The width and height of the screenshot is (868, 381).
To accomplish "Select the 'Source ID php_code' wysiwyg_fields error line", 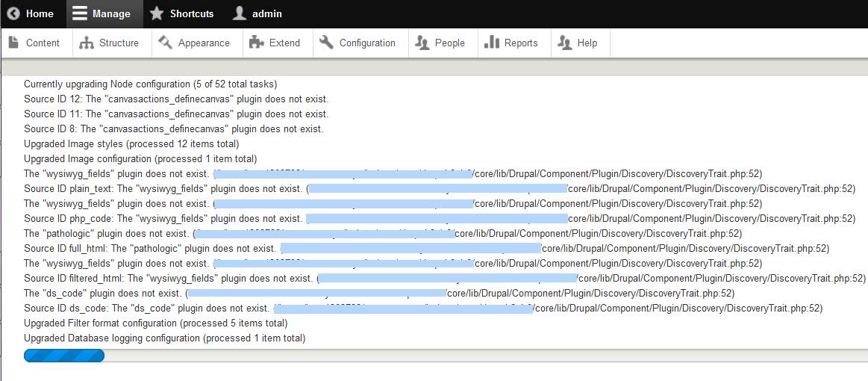I will tap(440, 218).
